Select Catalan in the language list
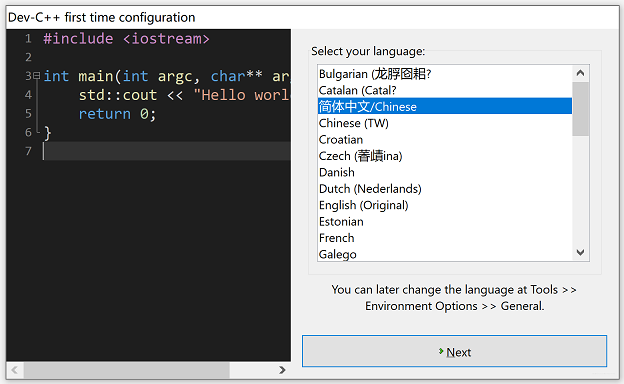This screenshot has height=384, width=624. click(445, 90)
